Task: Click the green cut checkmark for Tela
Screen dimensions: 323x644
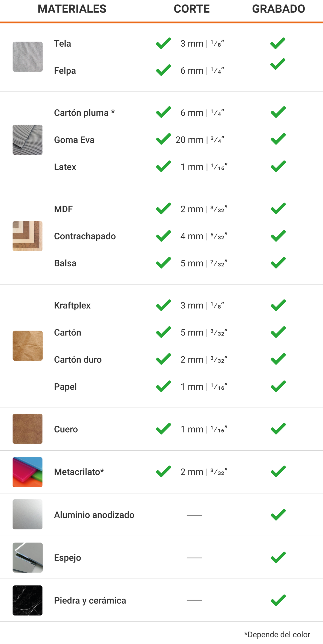Action: (x=163, y=44)
